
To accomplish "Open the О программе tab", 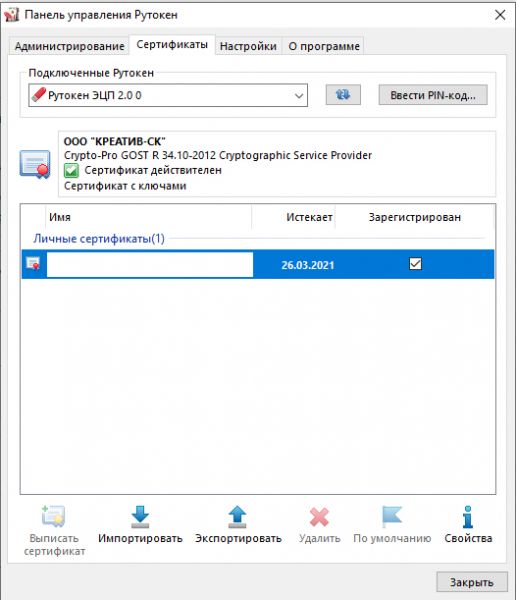I will pos(324,46).
